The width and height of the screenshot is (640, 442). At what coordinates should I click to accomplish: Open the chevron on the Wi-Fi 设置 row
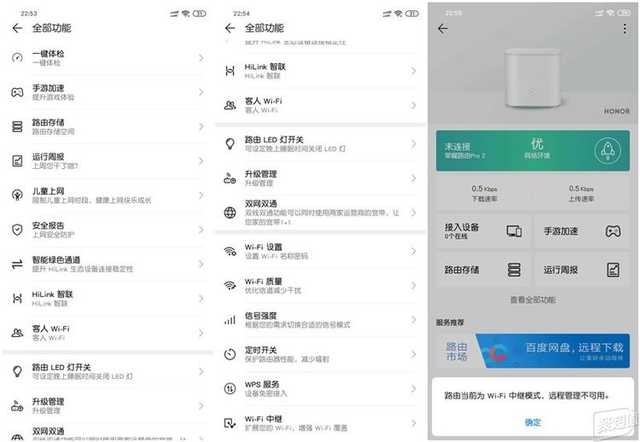pos(413,251)
